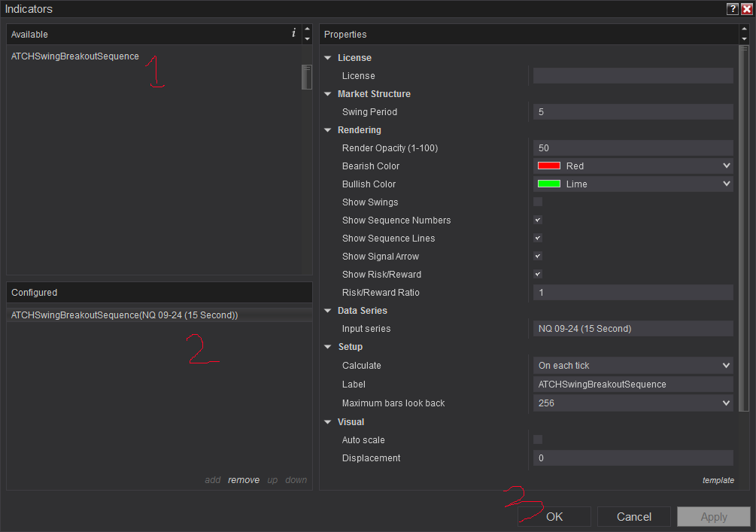Click the OK button
This screenshot has height=532, width=756.
tap(554, 516)
